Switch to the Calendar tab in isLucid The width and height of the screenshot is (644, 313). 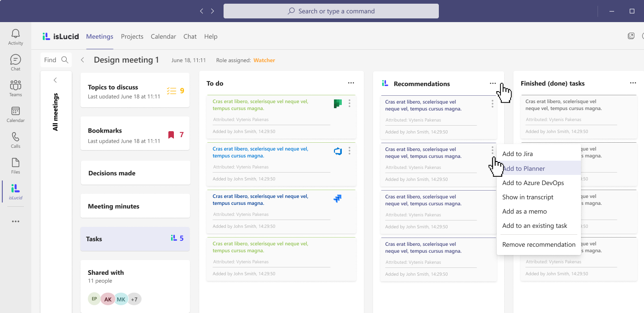coord(163,36)
